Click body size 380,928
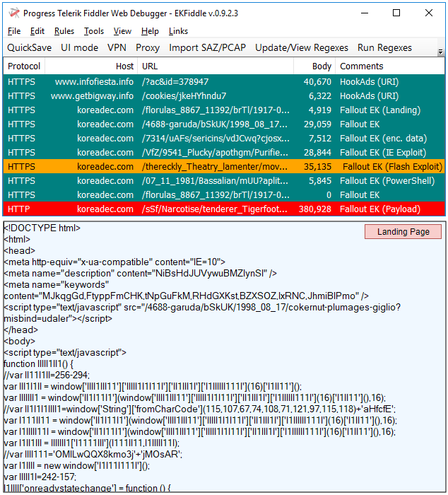This screenshot has width=448, height=495. (315, 209)
